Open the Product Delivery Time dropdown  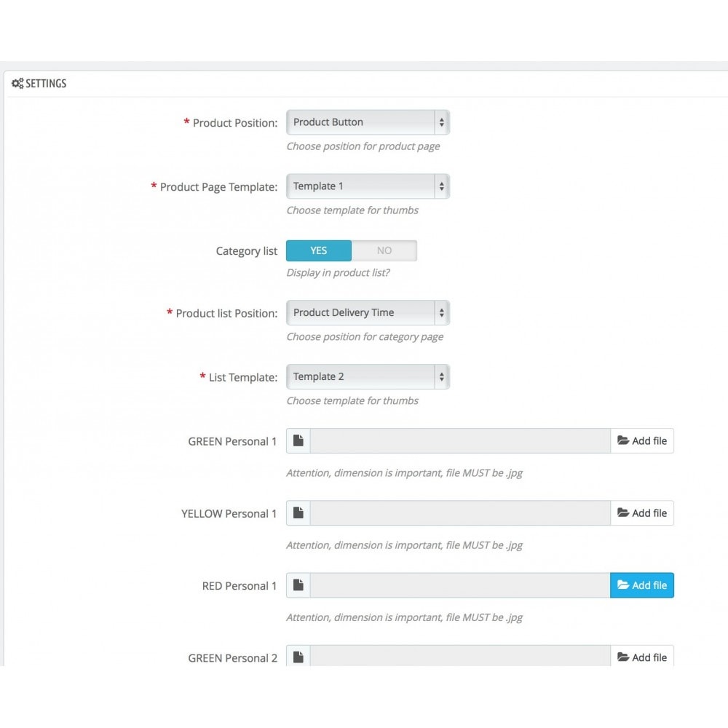[x=368, y=312]
